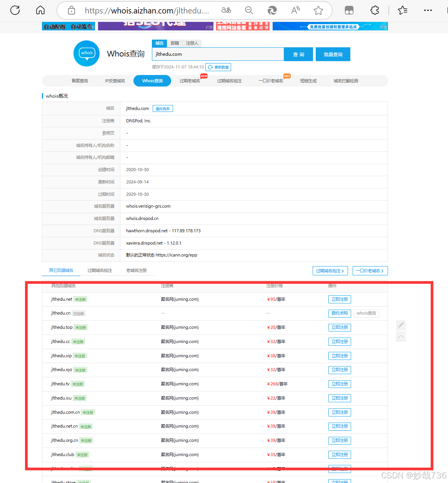This screenshot has height=483, width=448.
Task: Click the jlthedu.tv domain name
Action: click(60, 384)
